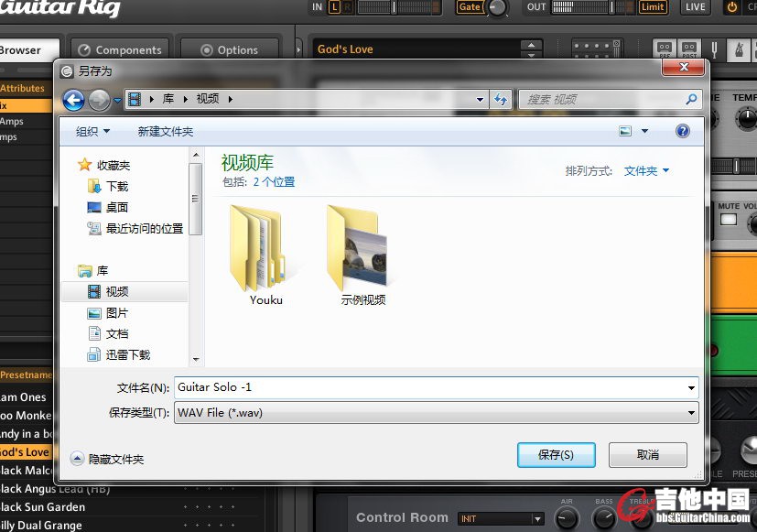Screen dimensions: 757x532
Task: Toggle LIVE view in Guitar Rig
Action: tap(696, 6)
